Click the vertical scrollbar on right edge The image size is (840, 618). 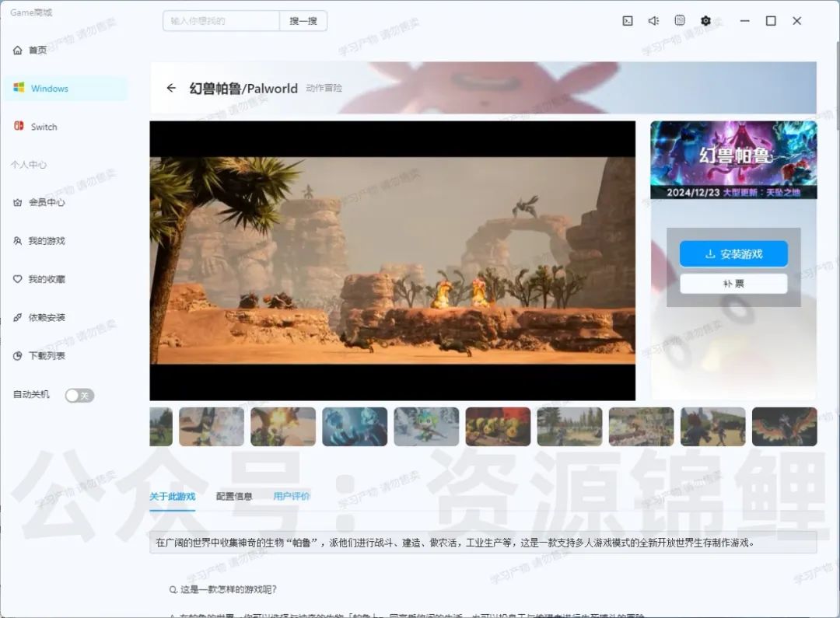point(838,86)
